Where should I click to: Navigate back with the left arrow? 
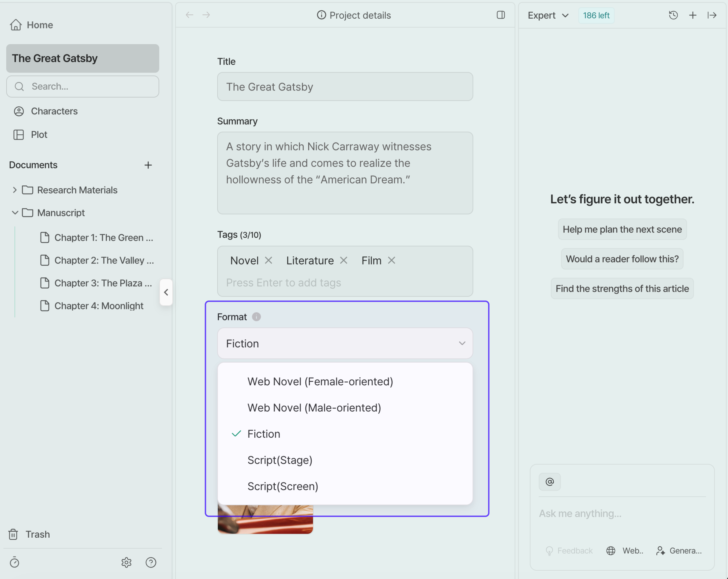tap(189, 15)
